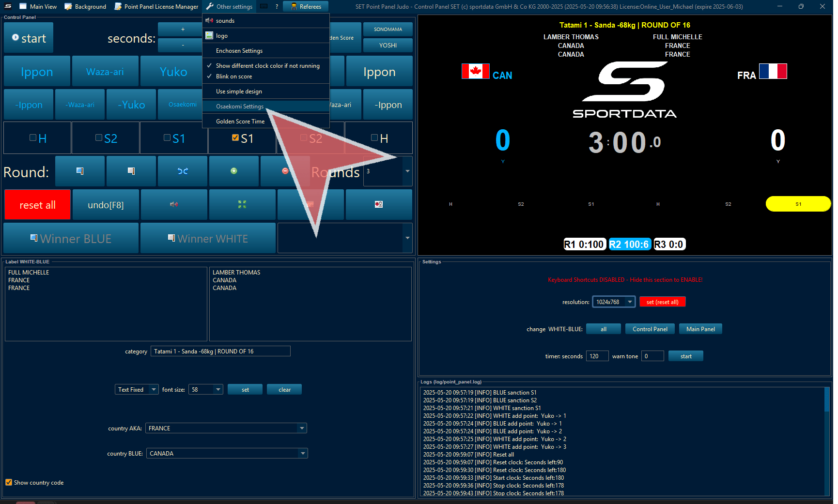This screenshot has width=838, height=504.
Task: Click the muted speaker icon button
Action: tap(174, 204)
